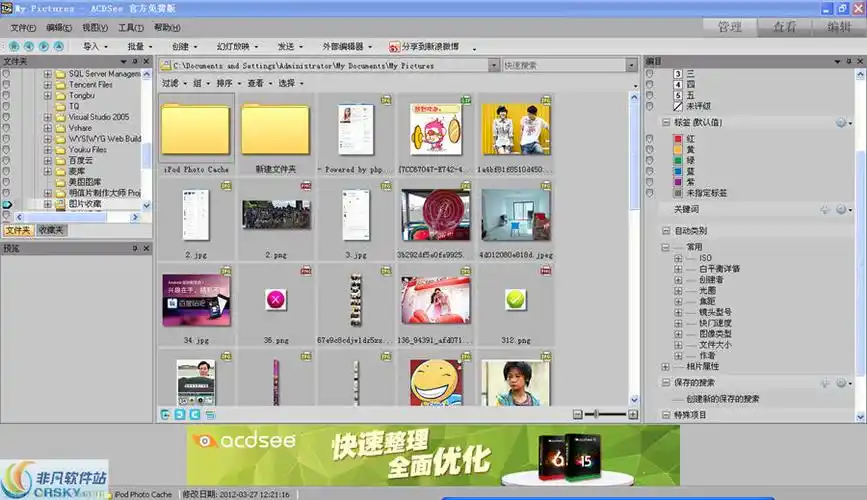Select the 未评级 unrated icon
Screen dimensions: 867x500
(678, 106)
